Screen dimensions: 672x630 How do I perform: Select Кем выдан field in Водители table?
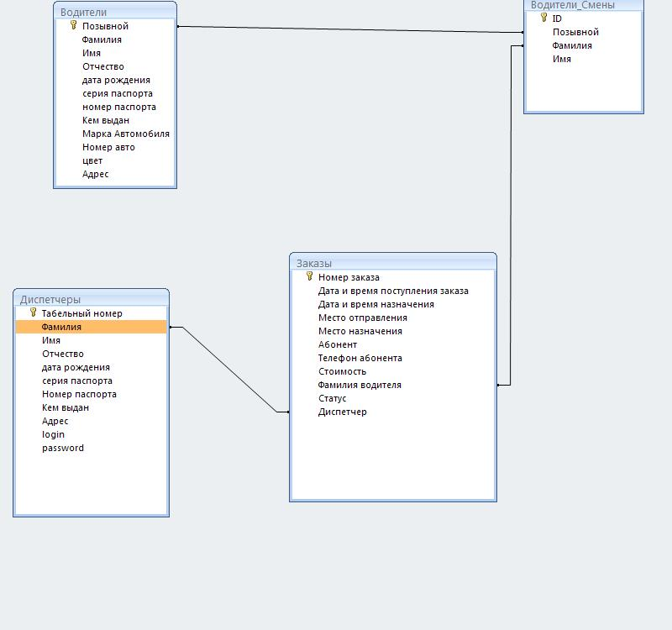(106, 120)
